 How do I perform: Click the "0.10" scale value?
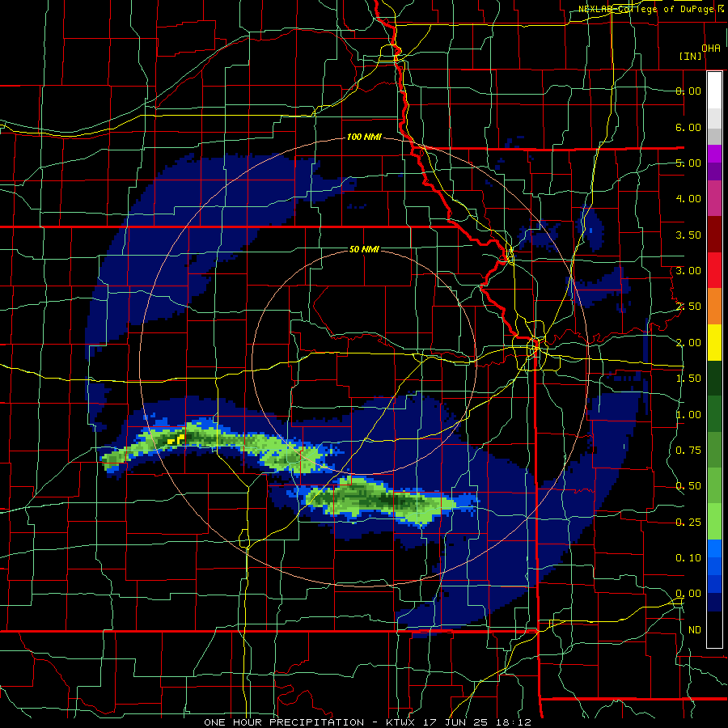tap(688, 558)
